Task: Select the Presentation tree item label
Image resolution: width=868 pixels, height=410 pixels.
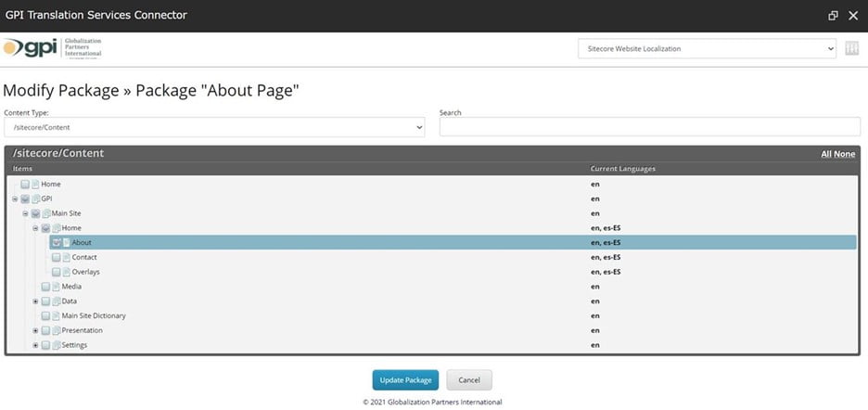Action: point(82,331)
